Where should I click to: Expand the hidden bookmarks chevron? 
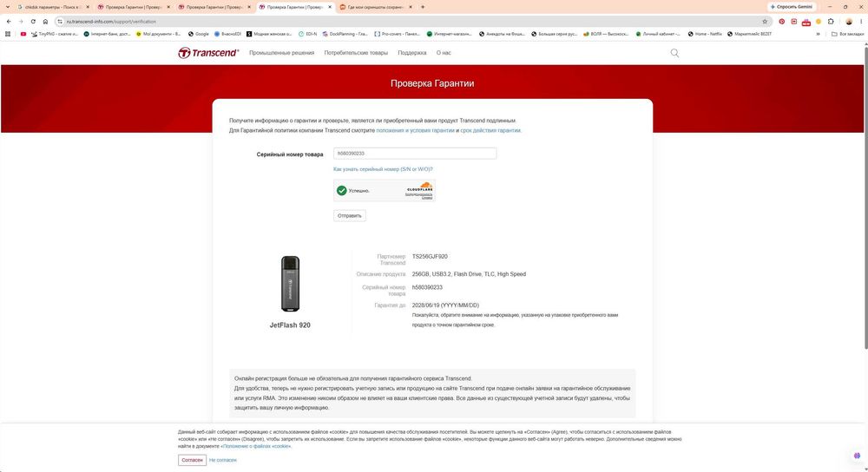coord(819,34)
